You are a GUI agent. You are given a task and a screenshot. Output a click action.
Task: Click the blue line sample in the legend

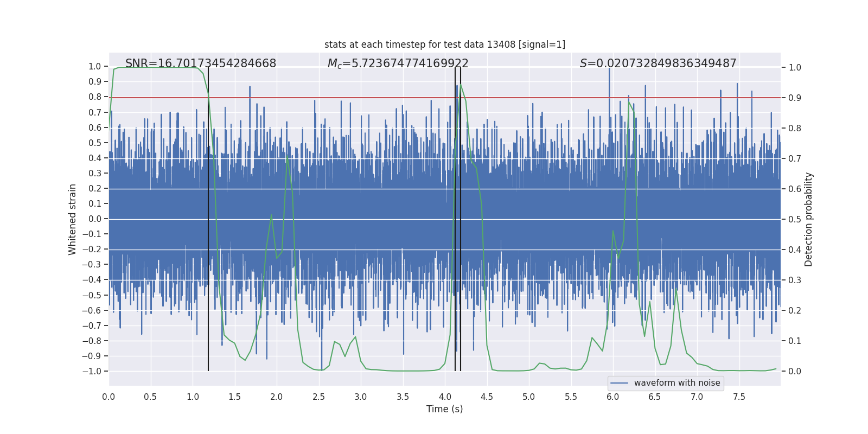point(620,383)
